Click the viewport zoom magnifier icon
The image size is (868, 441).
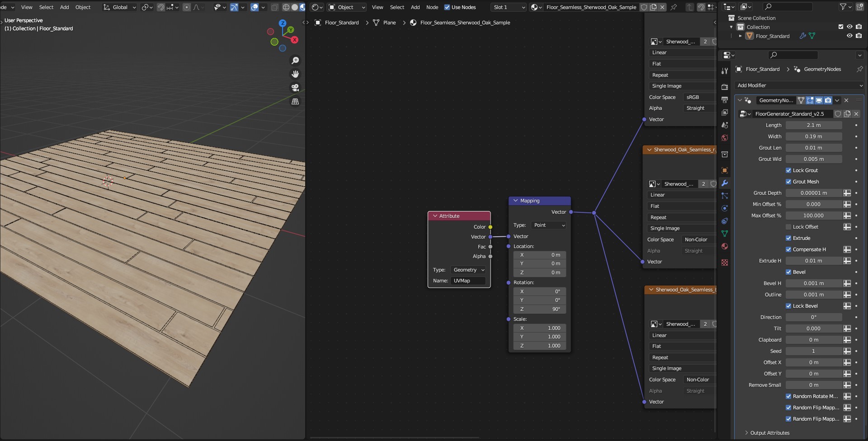295,61
